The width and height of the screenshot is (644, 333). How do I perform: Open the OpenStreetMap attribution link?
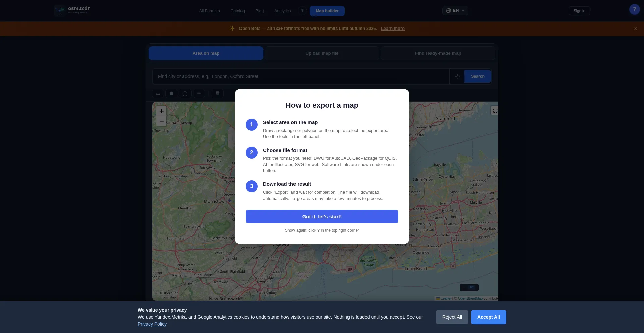click(470, 298)
